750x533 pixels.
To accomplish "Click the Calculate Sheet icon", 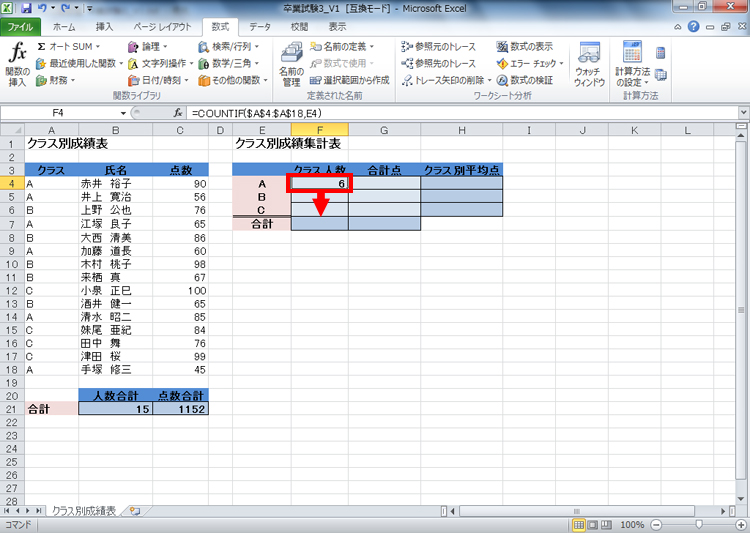I will (661, 75).
